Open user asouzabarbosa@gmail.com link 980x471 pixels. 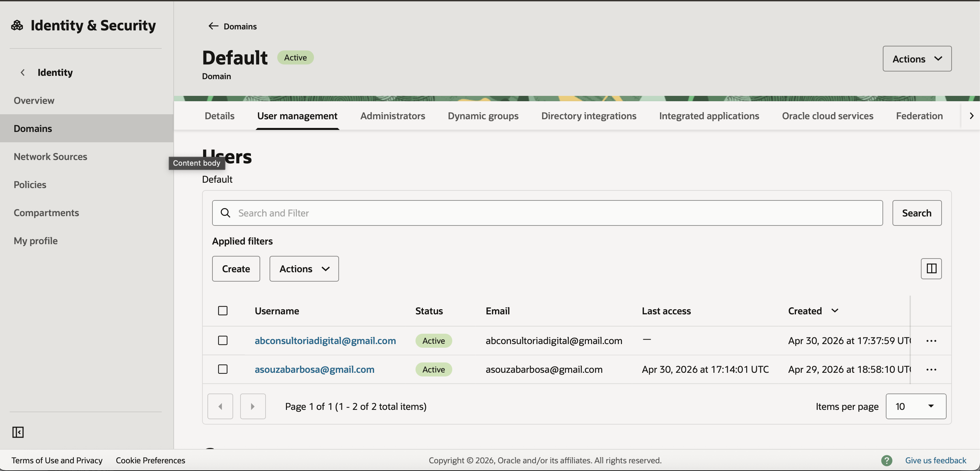click(x=315, y=369)
